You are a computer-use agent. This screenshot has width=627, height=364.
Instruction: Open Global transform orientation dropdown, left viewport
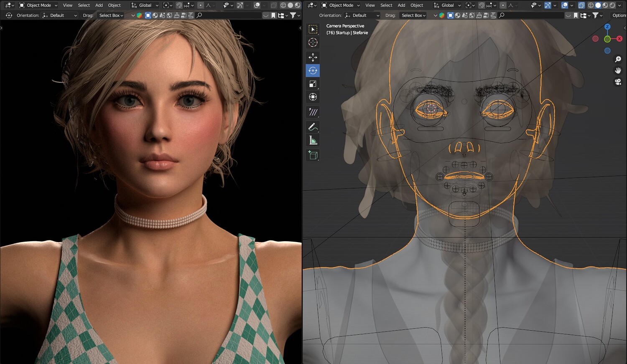(x=145, y=5)
